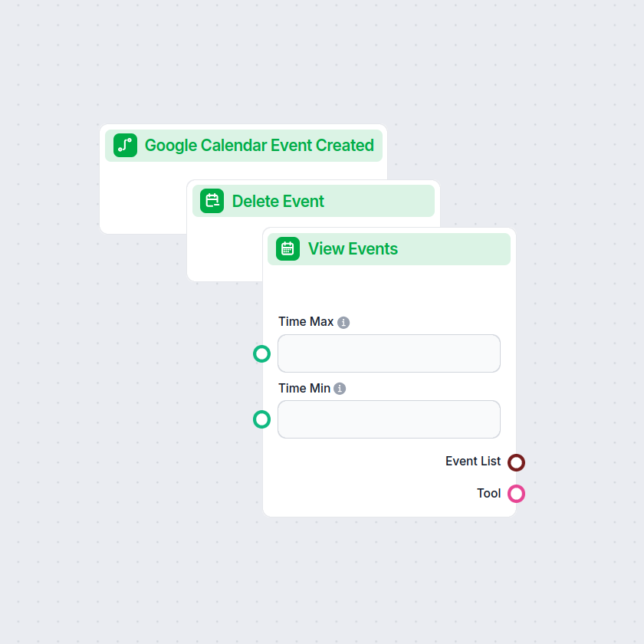Click the Event List label text
Viewport: 644px width, 644px height.
point(473,462)
